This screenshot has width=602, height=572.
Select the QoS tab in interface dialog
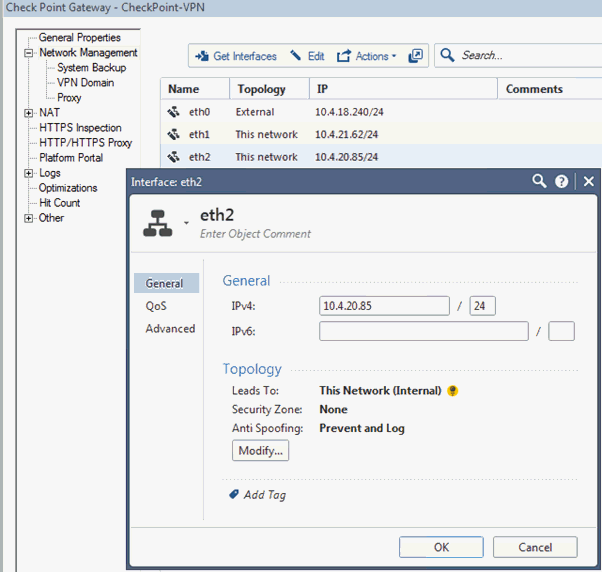coord(156,306)
